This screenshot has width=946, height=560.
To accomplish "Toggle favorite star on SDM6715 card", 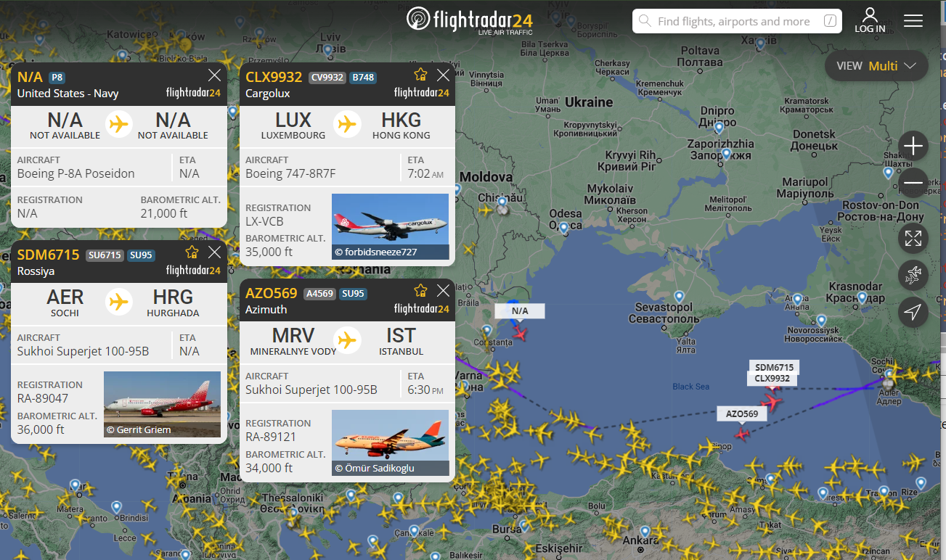I will 192,252.
